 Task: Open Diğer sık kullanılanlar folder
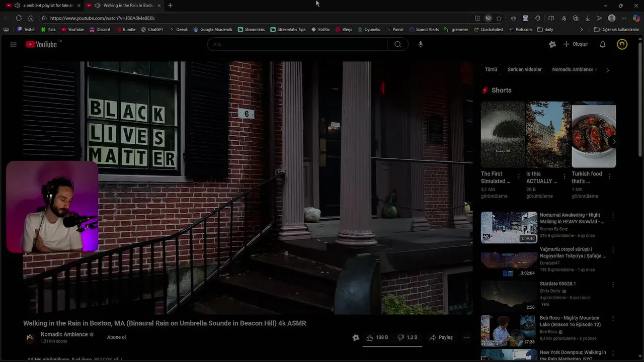click(x=616, y=30)
